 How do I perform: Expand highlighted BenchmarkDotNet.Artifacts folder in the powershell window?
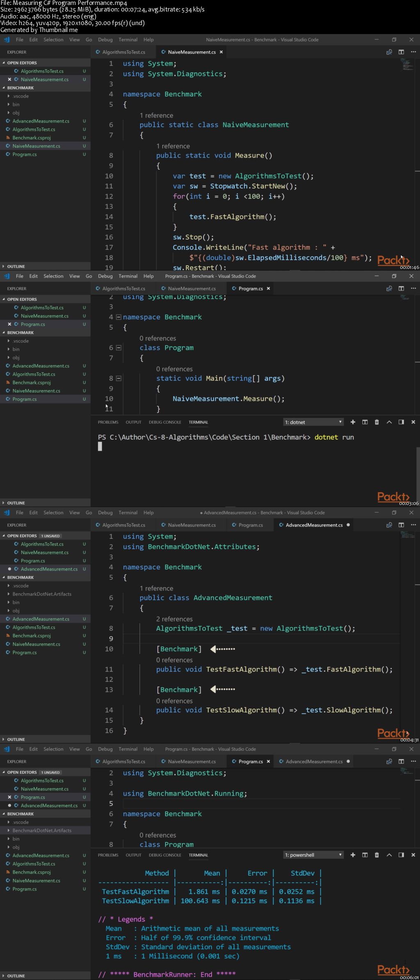(9, 831)
